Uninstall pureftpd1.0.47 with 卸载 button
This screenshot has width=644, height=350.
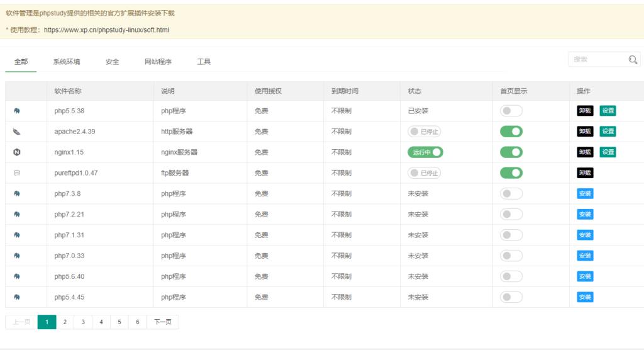pos(585,172)
